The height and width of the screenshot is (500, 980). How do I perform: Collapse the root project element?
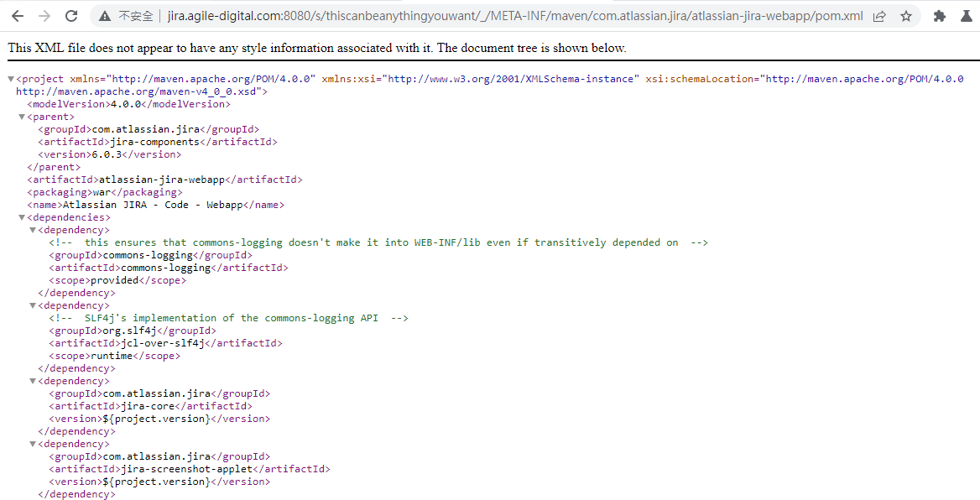(11, 80)
